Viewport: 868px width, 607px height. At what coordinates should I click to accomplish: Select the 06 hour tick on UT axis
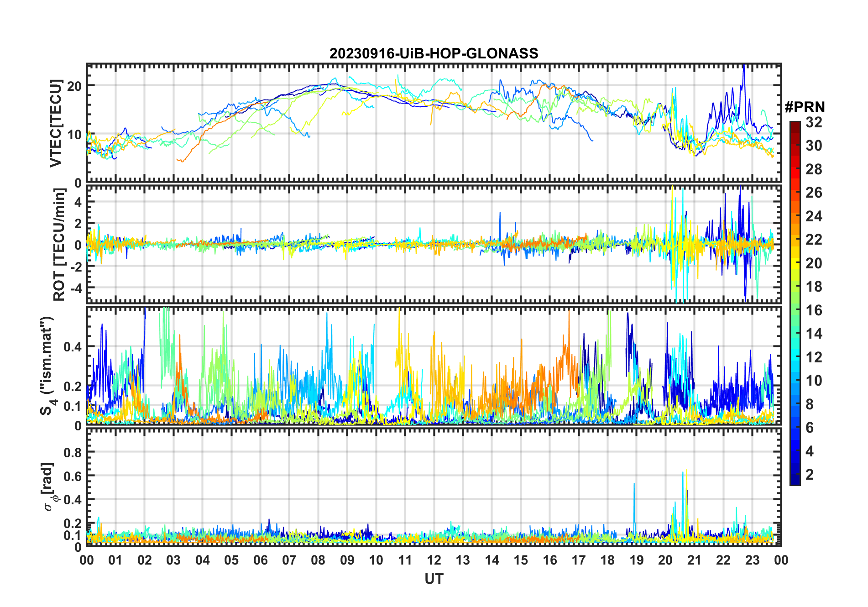click(x=260, y=560)
